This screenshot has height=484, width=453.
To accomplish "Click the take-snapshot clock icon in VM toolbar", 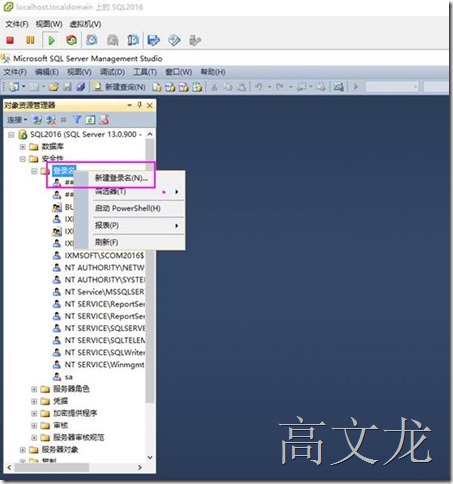I will tap(92, 40).
